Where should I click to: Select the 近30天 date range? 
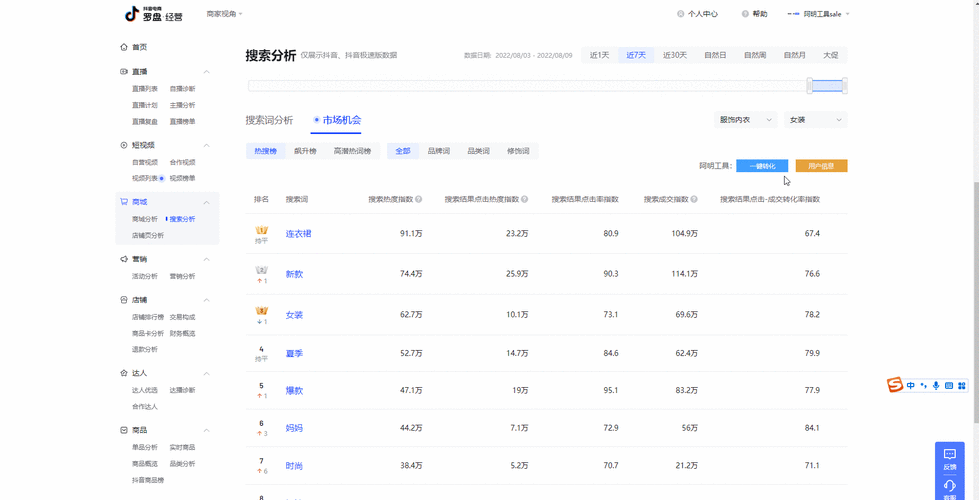click(x=674, y=55)
